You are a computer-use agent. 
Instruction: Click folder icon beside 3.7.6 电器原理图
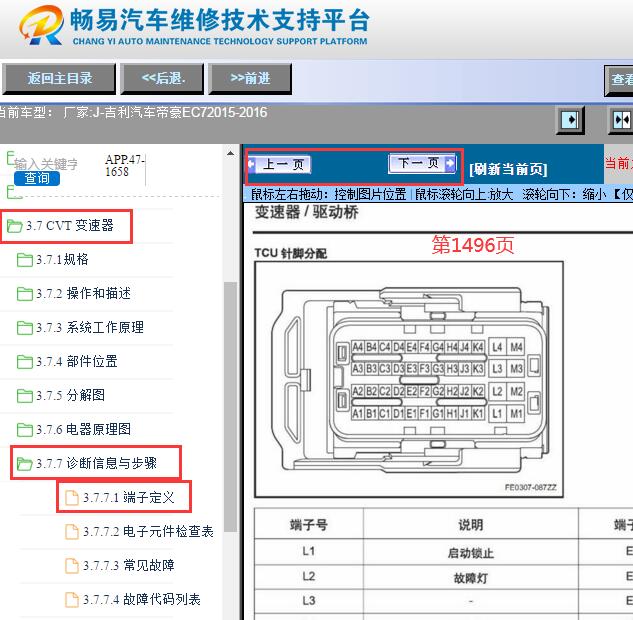tap(25, 429)
